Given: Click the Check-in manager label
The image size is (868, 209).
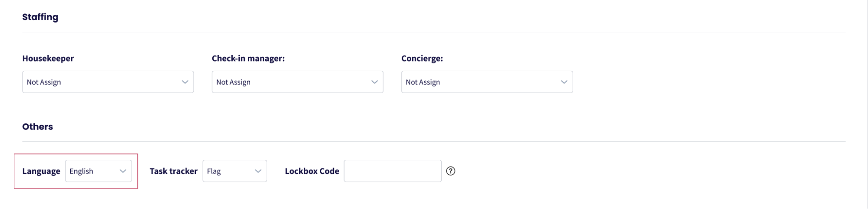Looking at the screenshot, I should (248, 59).
